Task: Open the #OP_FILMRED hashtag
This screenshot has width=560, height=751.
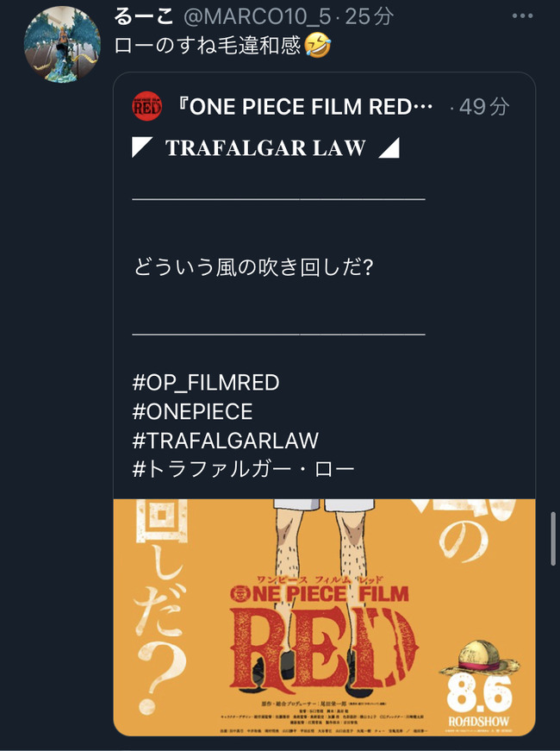Action: pyautogui.click(x=206, y=383)
